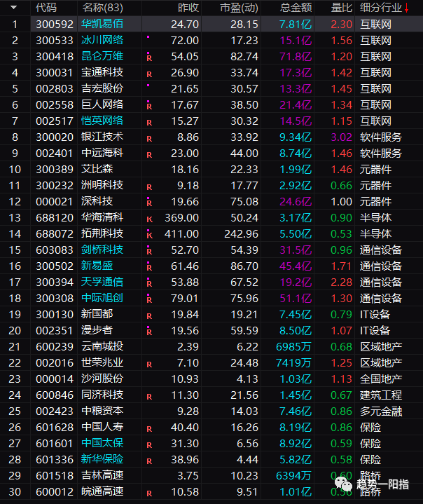Select stock name 新华保险
Viewport: 423px width, 504px height.
click(x=102, y=459)
